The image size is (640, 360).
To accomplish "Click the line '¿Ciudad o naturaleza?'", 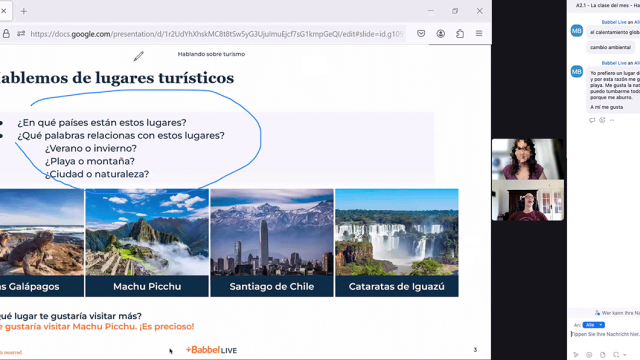I will point(97,174).
